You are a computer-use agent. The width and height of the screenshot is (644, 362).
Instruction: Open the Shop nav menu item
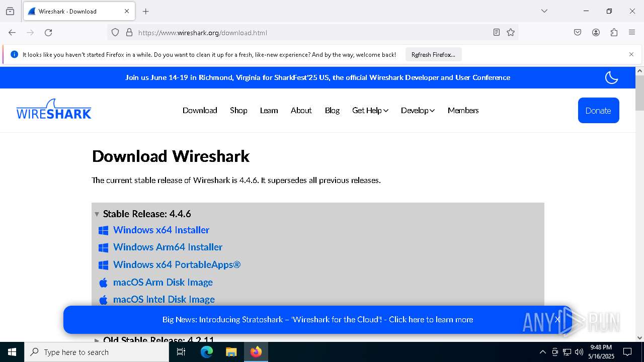[x=238, y=110]
